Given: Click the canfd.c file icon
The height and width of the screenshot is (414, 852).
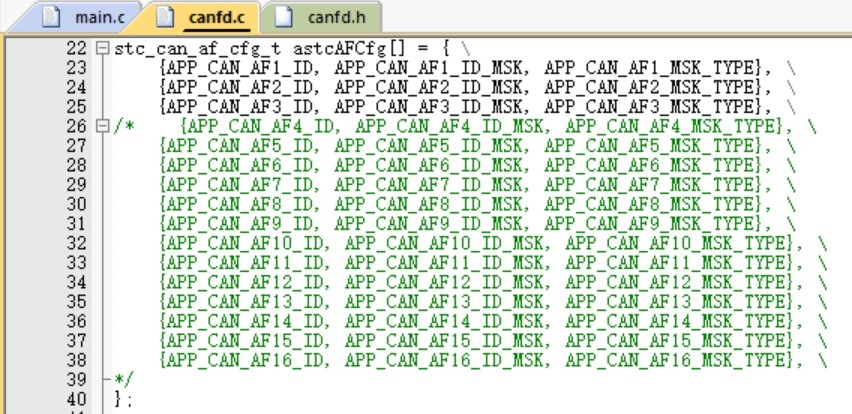Looking at the screenshot, I should (x=165, y=17).
